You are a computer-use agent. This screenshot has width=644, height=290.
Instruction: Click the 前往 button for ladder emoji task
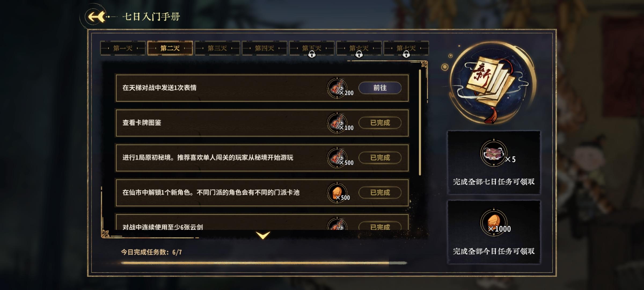tap(380, 88)
